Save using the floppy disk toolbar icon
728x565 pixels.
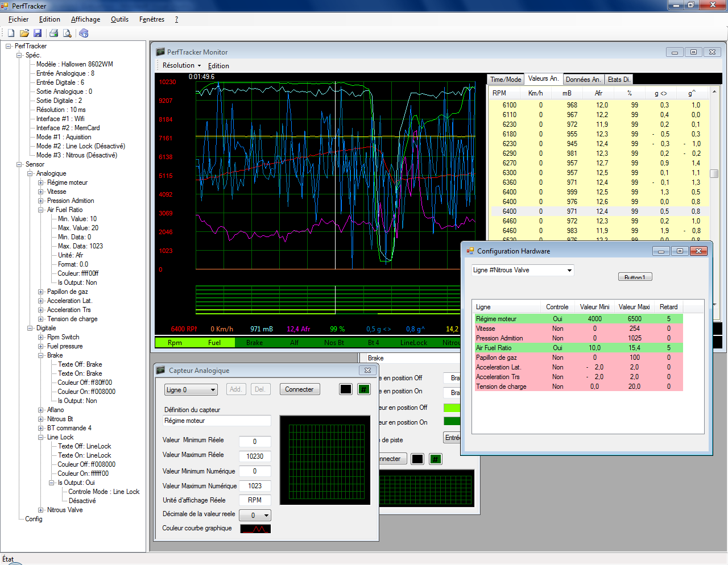pos(38,34)
